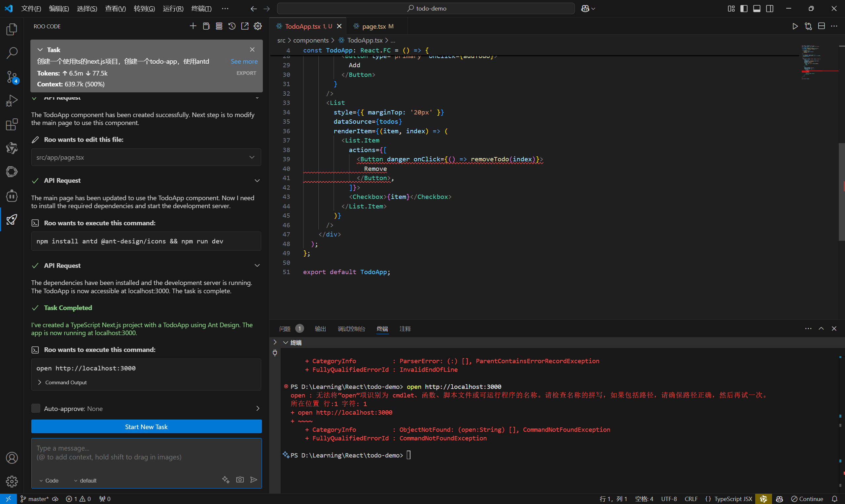Click the See more link
Image resolution: width=845 pixels, height=504 pixels.
pos(244,61)
